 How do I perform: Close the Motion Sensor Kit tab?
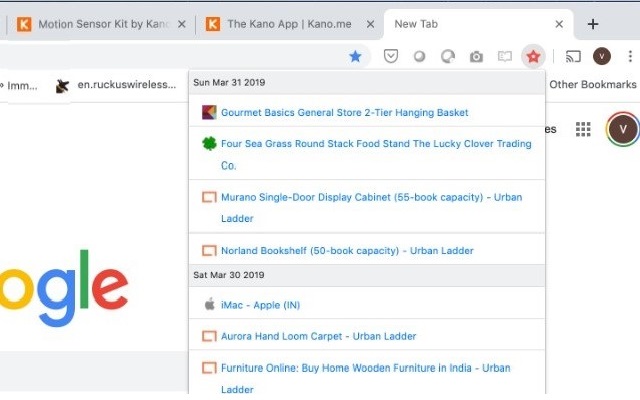[182, 24]
